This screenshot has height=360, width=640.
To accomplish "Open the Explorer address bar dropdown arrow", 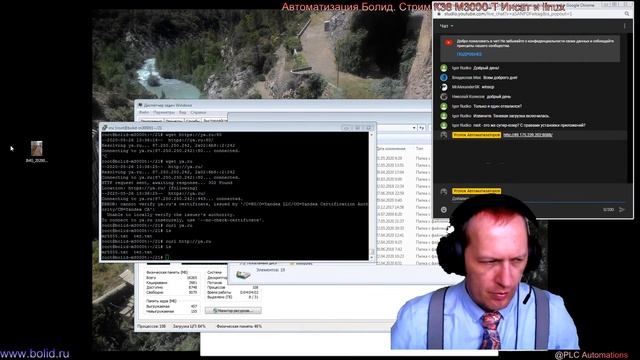I will [x=414, y=128].
